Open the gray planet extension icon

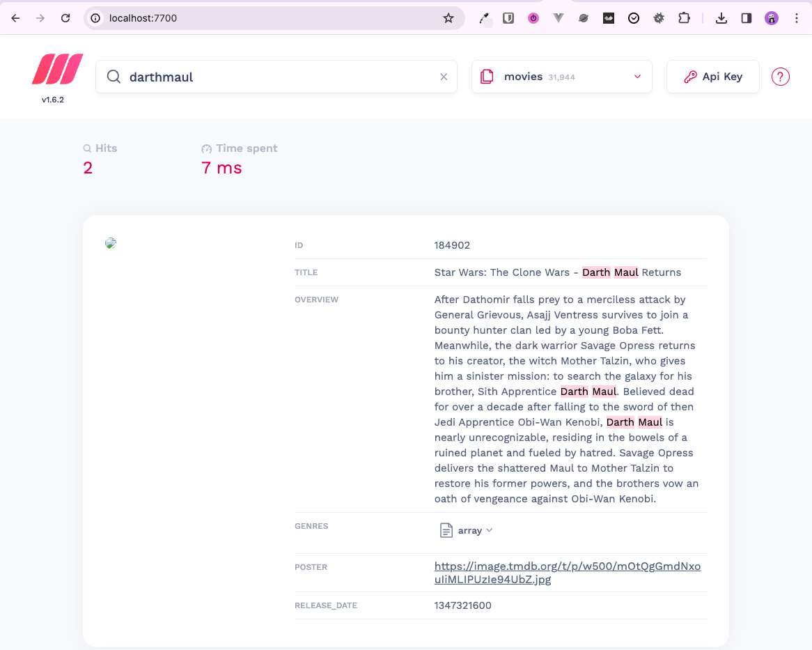click(x=584, y=18)
